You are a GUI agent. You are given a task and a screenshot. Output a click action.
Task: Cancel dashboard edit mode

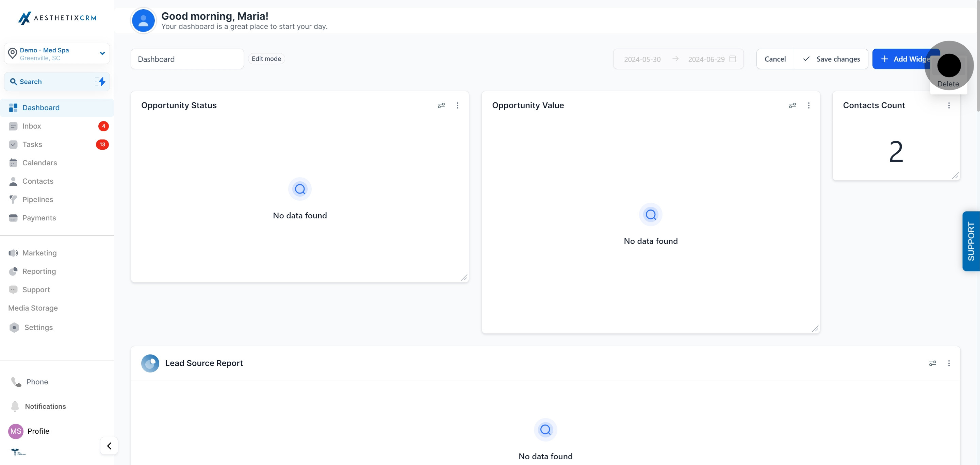pyautogui.click(x=775, y=59)
